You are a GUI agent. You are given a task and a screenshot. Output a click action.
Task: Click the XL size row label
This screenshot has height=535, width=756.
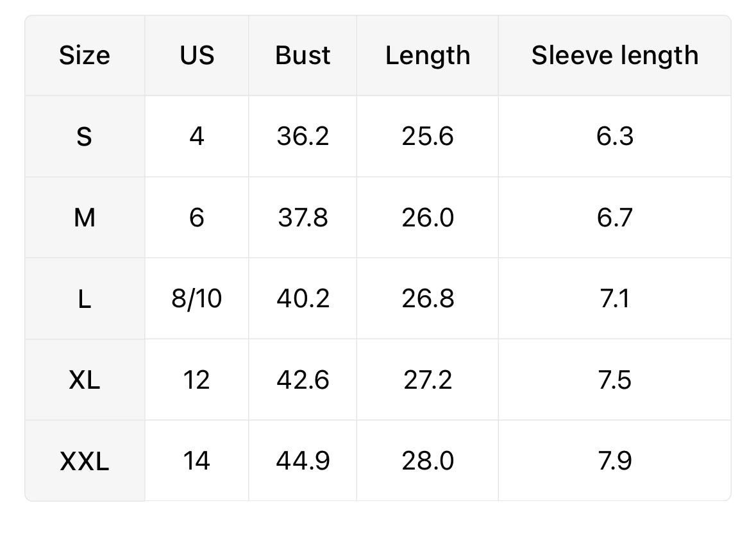point(85,380)
